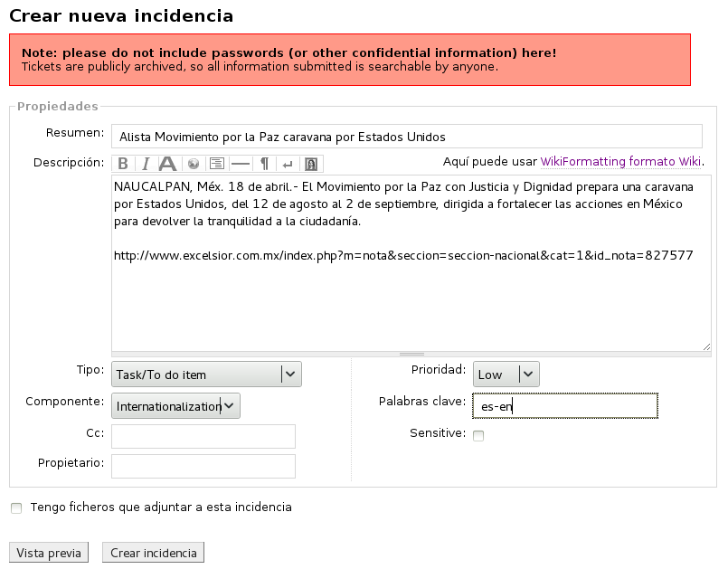Image resolution: width=728 pixels, height=569 pixels.
Task: Open the Componente dropdown showing Internationalization
Action: point(176,406)
